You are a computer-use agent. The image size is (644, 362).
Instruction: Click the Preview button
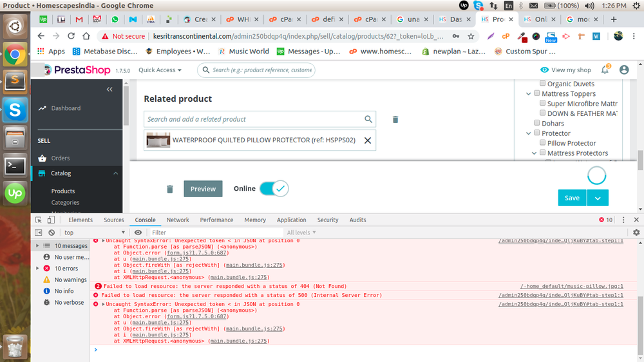(203, 189)
